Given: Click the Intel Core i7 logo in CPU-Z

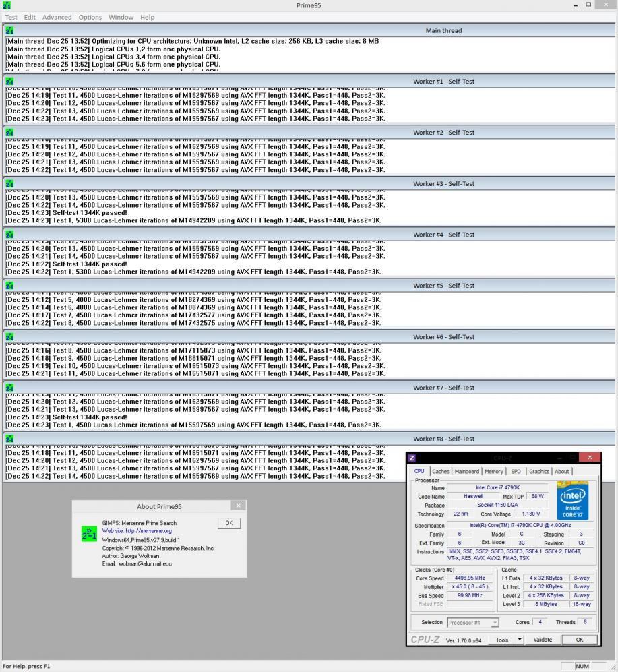Looking at the screenshot, I should (573, 501).
